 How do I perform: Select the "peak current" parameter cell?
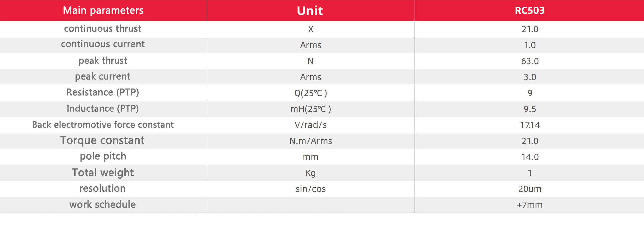103,76
